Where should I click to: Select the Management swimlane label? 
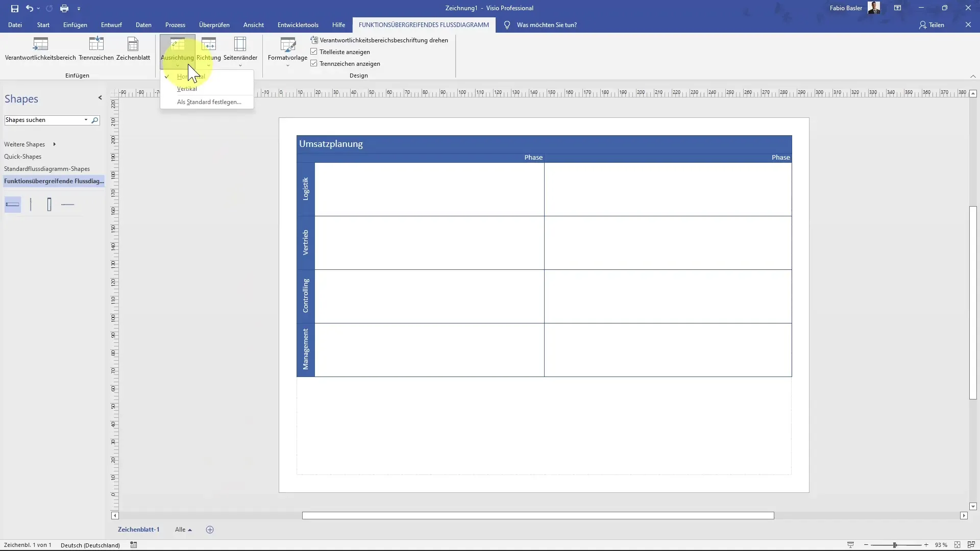tap(306, 350)
